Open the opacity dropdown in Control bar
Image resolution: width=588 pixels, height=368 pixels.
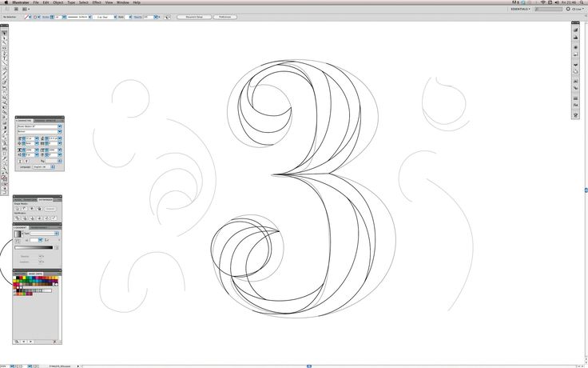coord(156,17)
